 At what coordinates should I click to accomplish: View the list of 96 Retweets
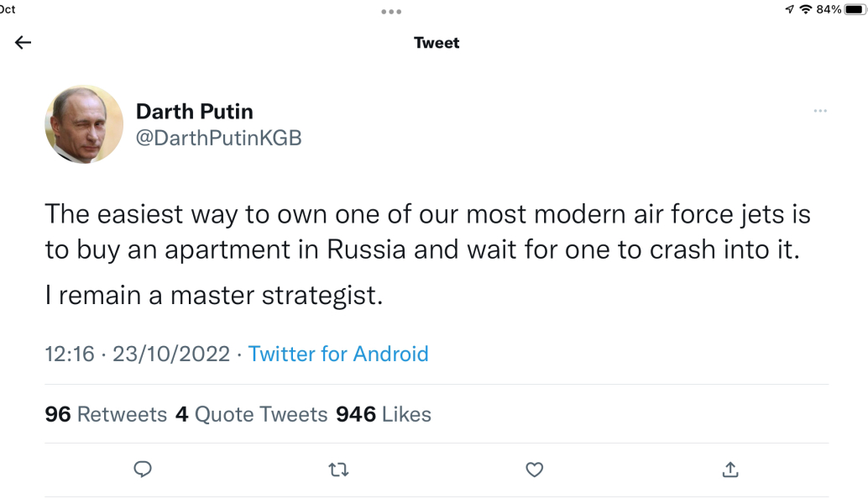[x=106, y=414]
